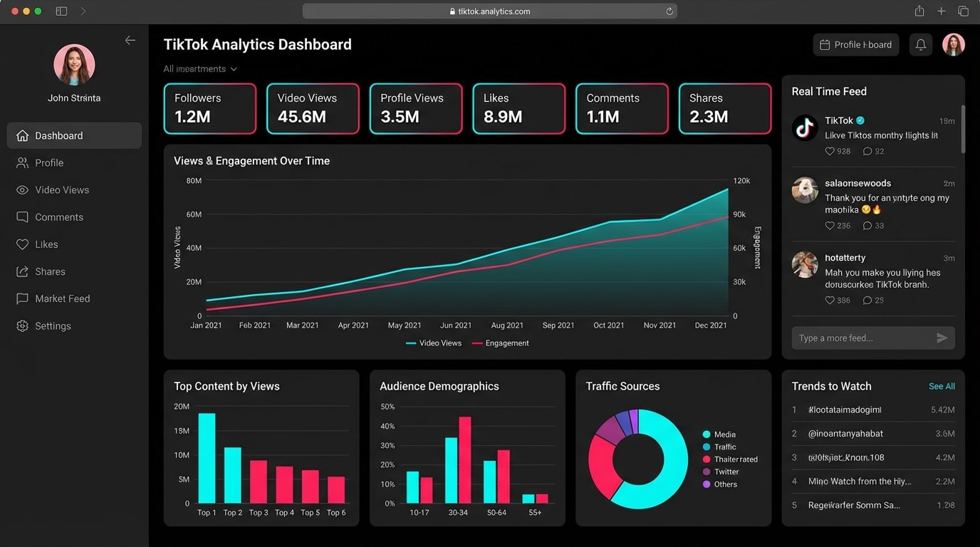Image resolution: width=980 pixels, height=547 pixels.
Task: Open the browser share icon
Action: 919,11
